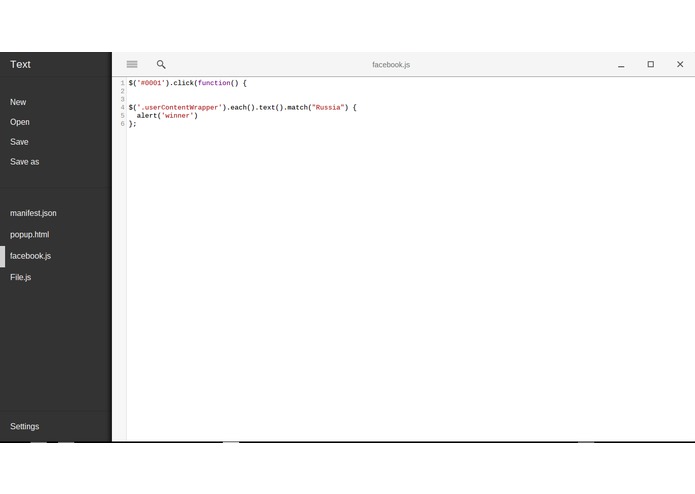Viewport: 695px width, 494px height.
Task: Switch to popup.html file
Action: [29, 234]
